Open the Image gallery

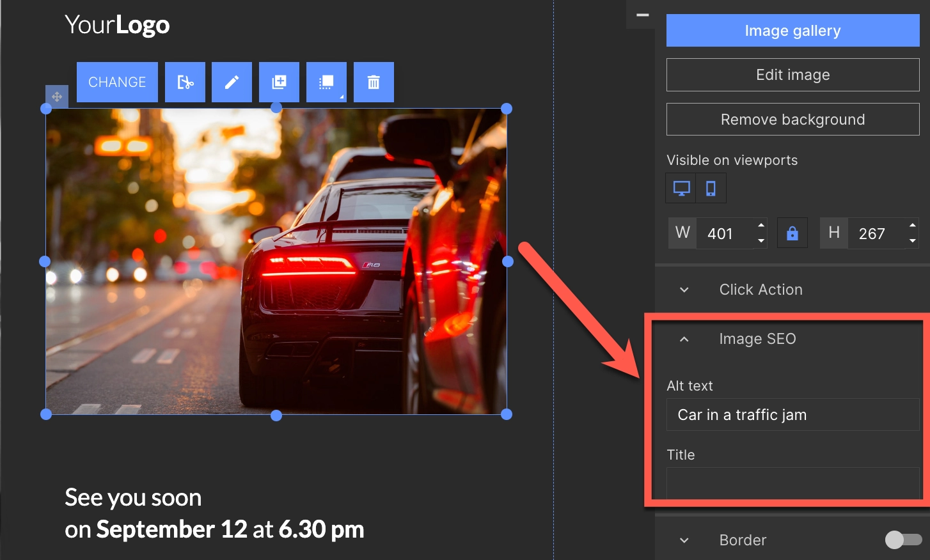792,31
